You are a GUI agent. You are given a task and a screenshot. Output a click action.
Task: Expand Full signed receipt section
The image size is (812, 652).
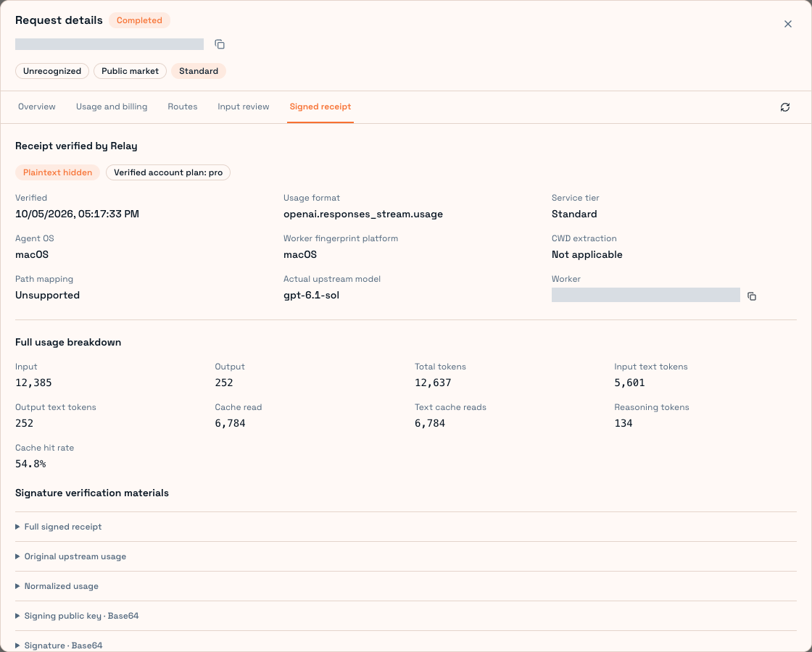click(x=405, y=527)
